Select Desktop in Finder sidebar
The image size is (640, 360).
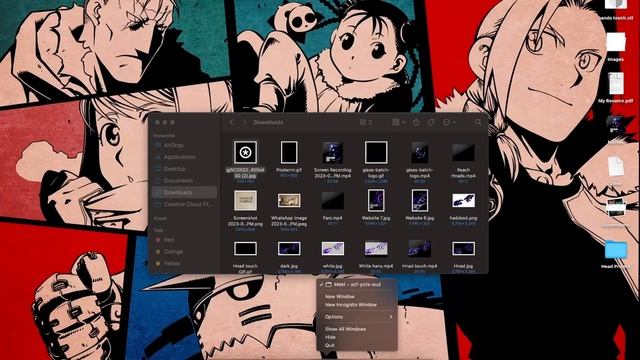coord(184,169)
